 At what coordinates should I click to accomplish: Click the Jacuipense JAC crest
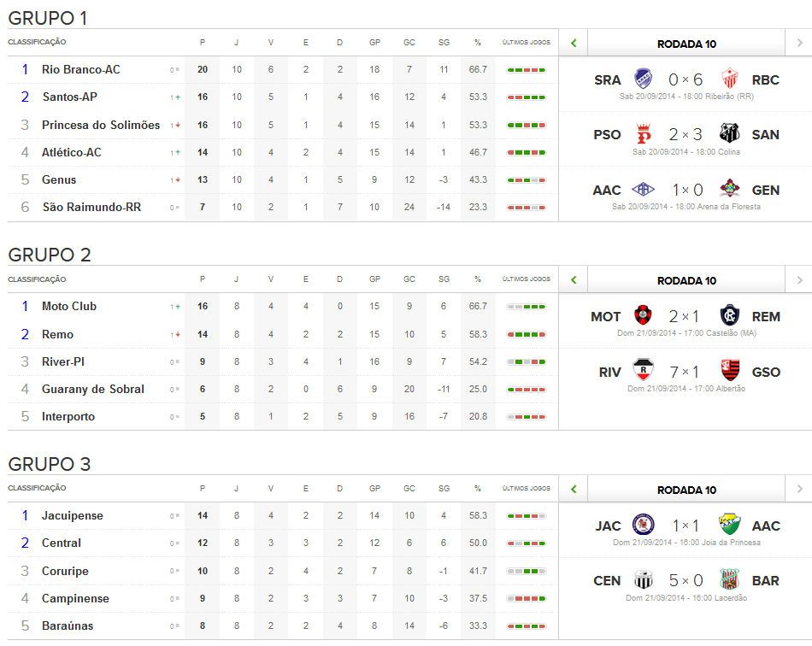(x=642, y=526)
